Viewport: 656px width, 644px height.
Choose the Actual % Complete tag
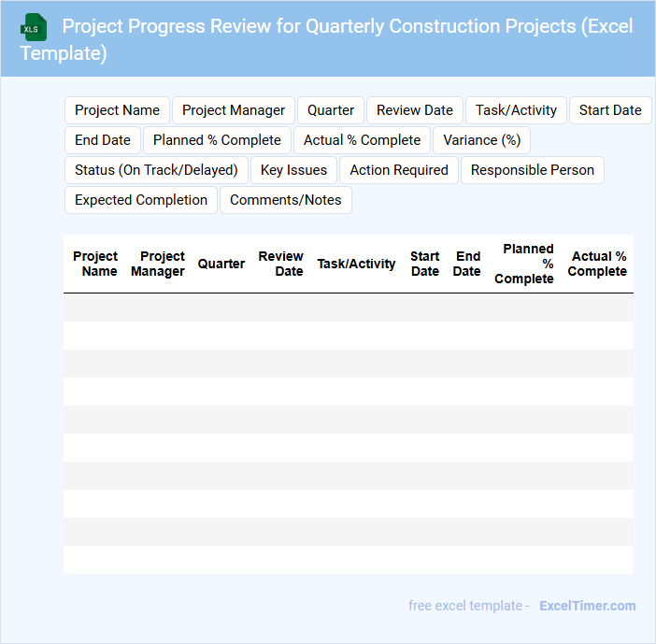tap(362, 140)
